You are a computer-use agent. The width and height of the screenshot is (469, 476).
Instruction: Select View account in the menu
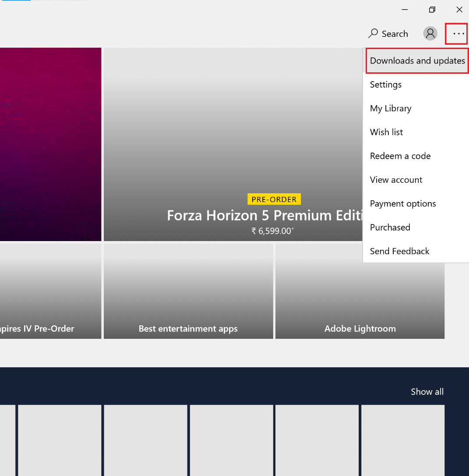pyautogui.click(x=396, y=180)
